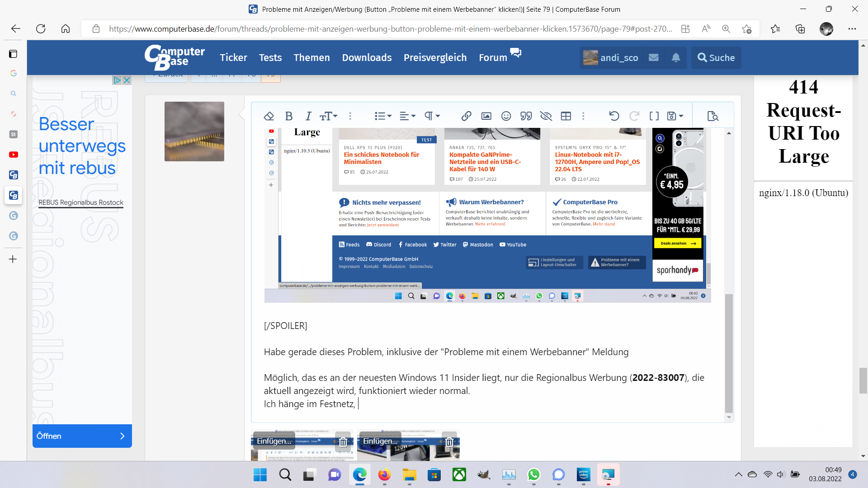Toggle bold formatting in the editor
The height and width of the screenshot is (488, 868).
click(289, 116)
